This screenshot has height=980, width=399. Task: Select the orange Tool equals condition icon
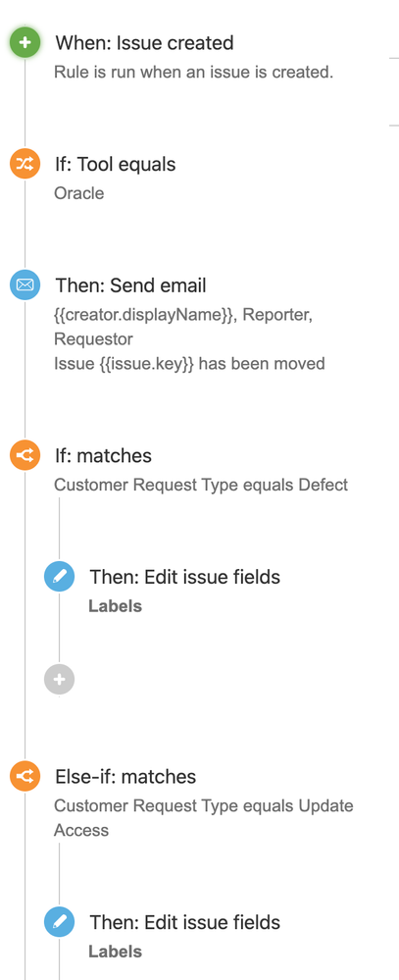pyautogui.click(x=25, y=164)
